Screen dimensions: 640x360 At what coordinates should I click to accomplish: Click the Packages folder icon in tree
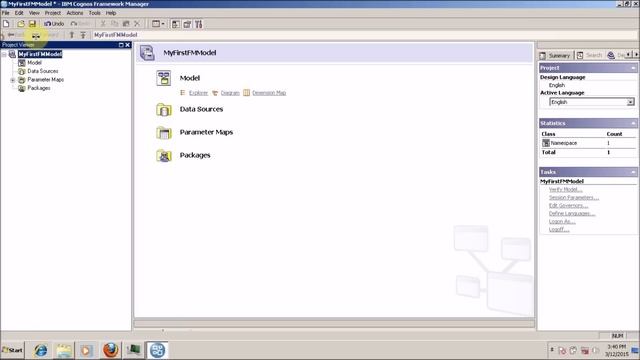[22, 88]
